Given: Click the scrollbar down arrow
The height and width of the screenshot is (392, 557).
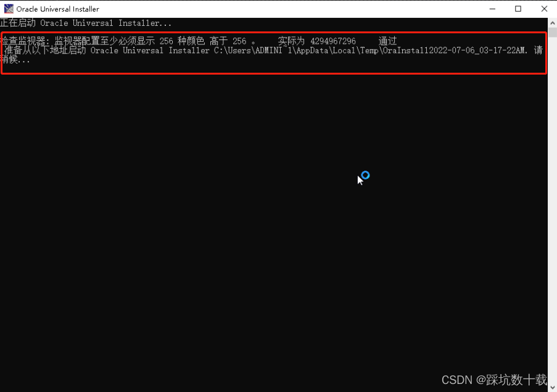Looking at the screenshot, I should 553,388.
